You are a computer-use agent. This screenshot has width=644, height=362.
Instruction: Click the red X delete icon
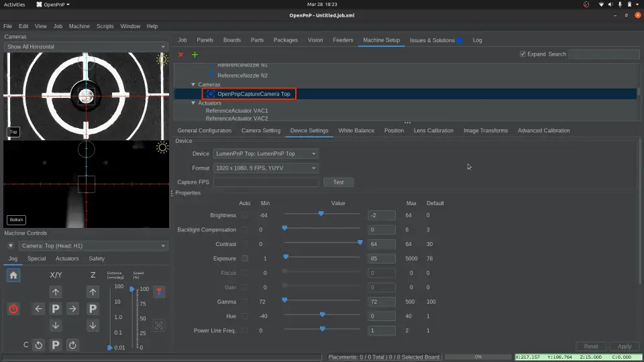(180, 54)
